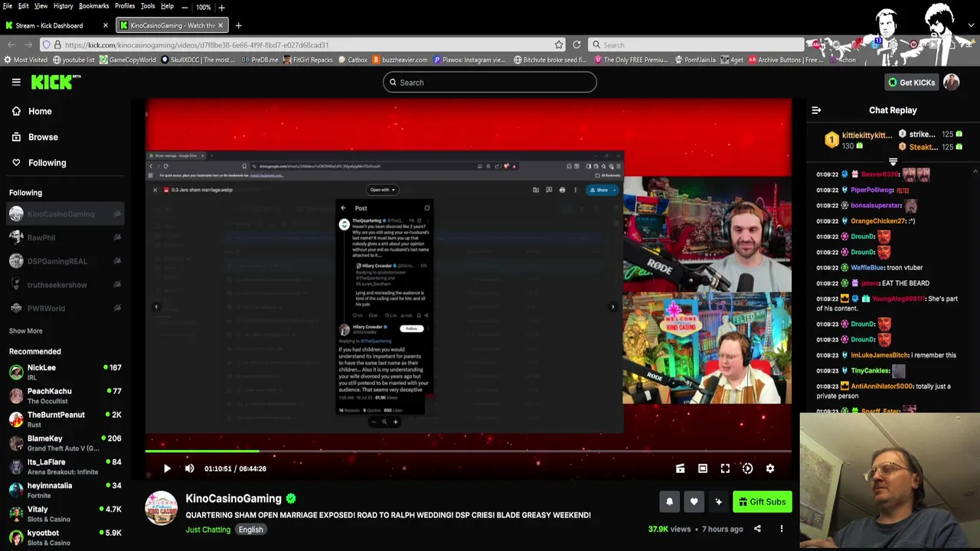This screenshot has width=980, height=551.
Task: Open Firefox Bookmarks menu
Action: pos(93,6)
